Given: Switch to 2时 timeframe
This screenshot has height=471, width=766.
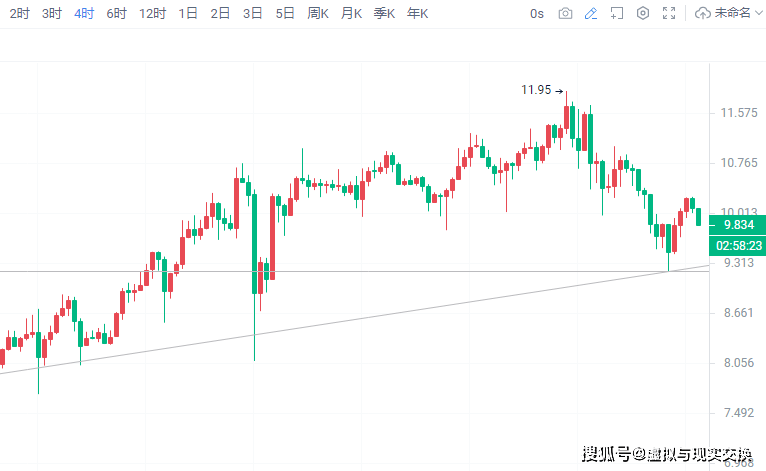Looking at the screenshot, I should (x=20, y=14).
